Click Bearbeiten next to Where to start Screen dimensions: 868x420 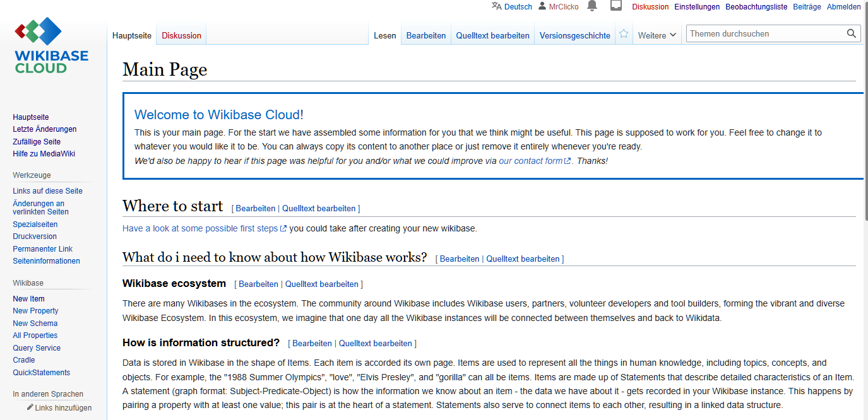(x=256, y=208)
